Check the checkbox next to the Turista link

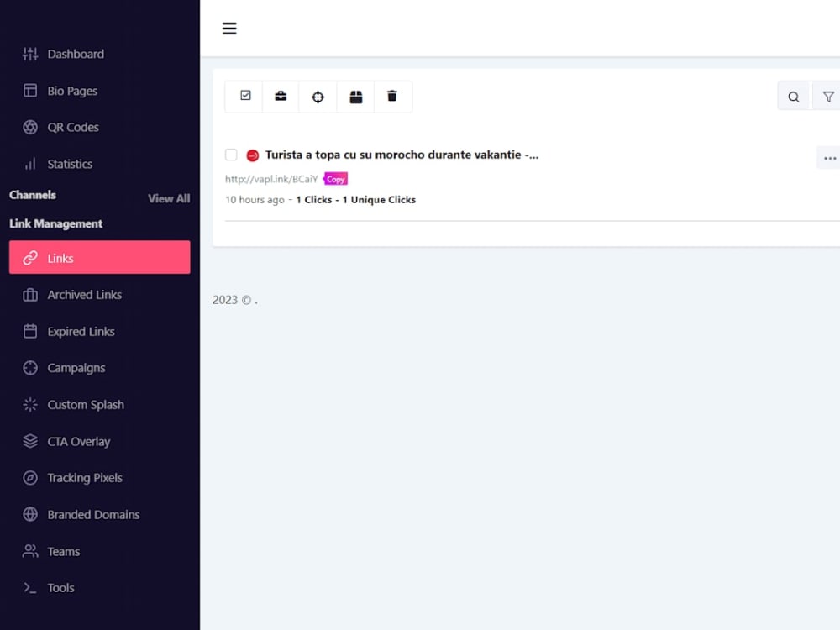pyautogui.click(x=231, y=155)
